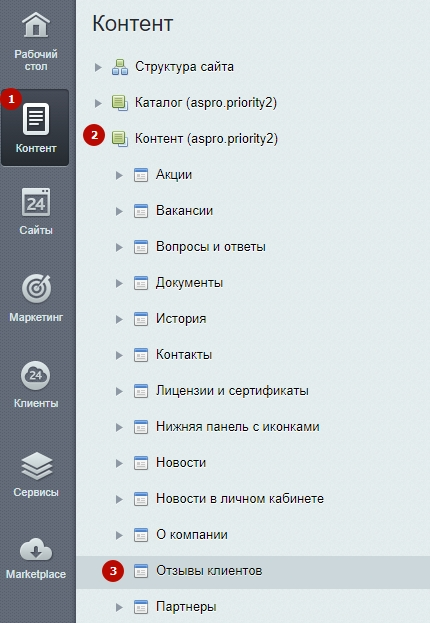Open the Сервисы layers icon

click(x=36, y=466)
